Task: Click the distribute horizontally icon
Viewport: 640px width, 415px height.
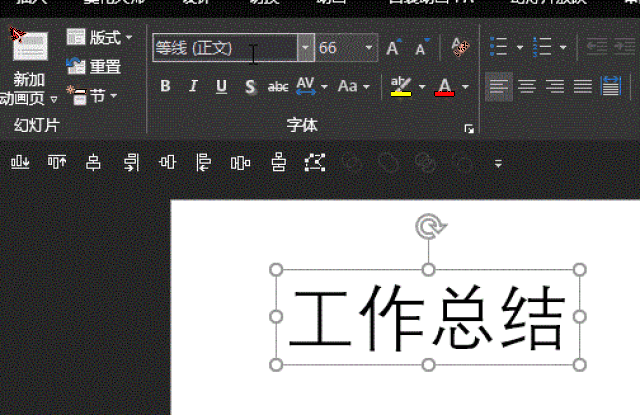Action: 240,163
